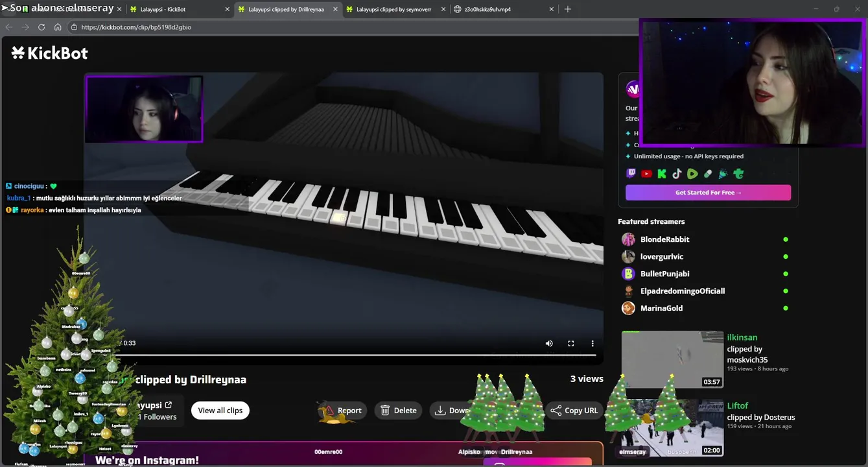Click kubra_1's chat message in overlay
868x467 pixels.
(94, 198)
